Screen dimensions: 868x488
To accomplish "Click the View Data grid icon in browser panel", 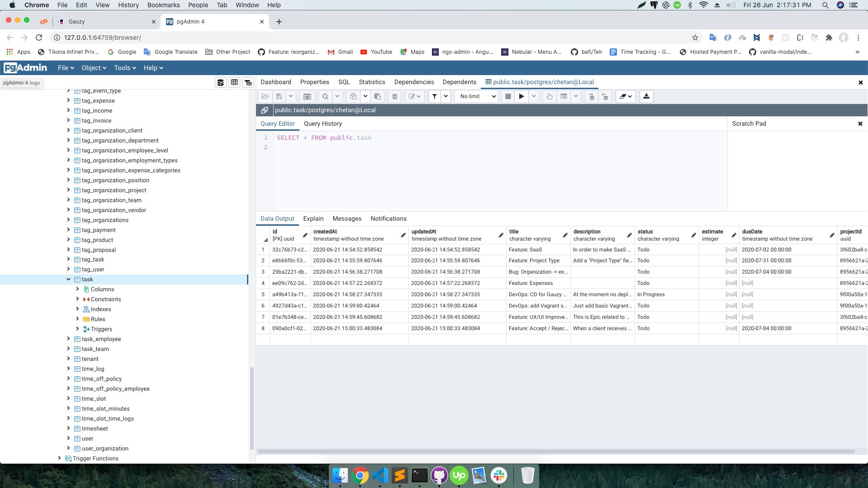I will tap(234, 82).
